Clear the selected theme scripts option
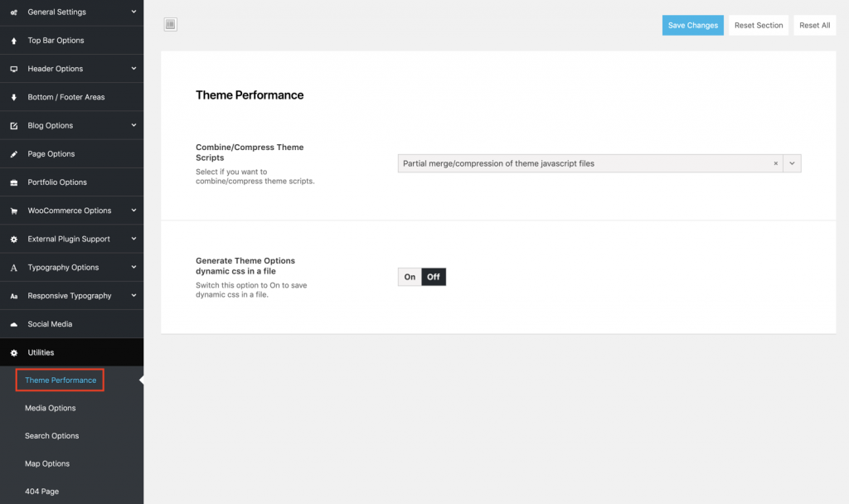The image size is (849, 504). click(x=776, y=163)
